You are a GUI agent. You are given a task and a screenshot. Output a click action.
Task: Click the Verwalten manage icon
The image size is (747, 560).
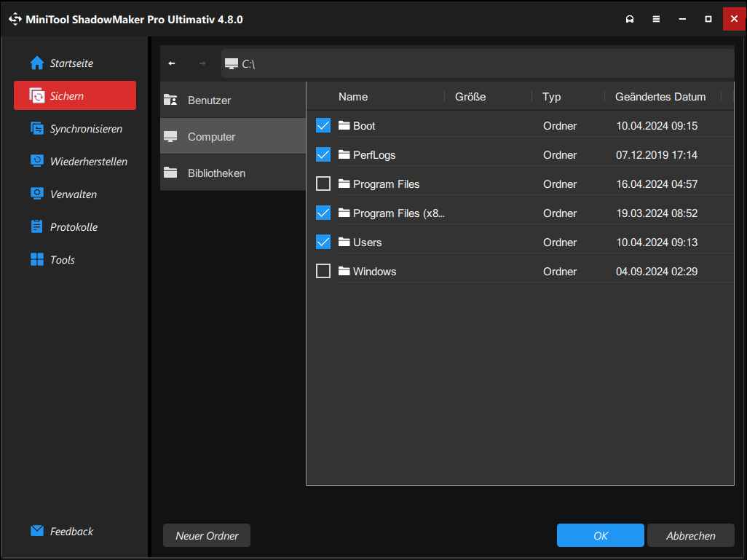pyautogui.click(x=36, y=194)
